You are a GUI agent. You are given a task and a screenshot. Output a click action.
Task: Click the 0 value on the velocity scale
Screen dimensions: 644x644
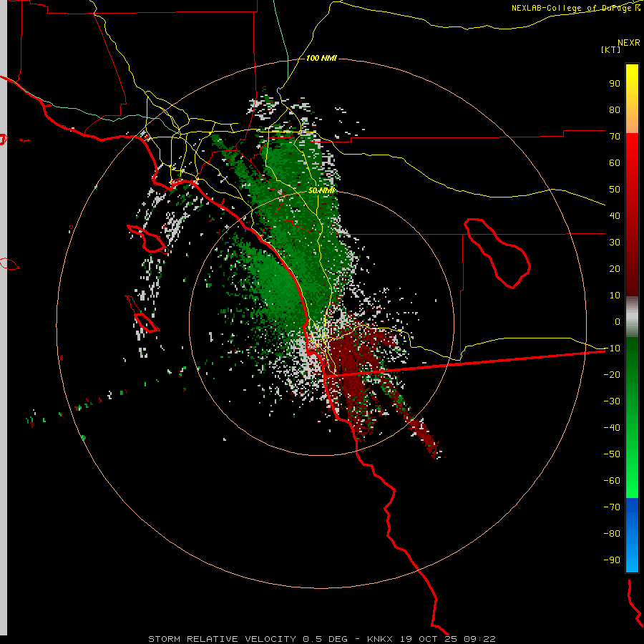click(x=618, y=321)
